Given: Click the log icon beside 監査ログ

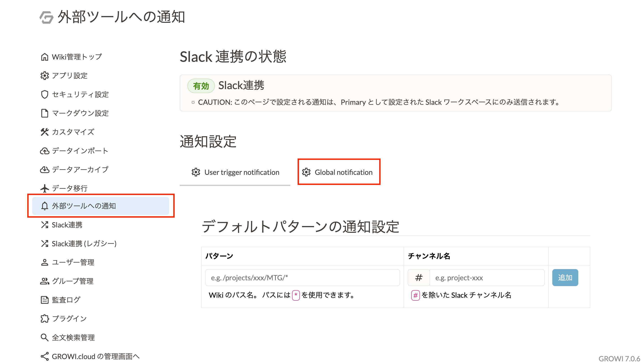Looking at the screenshot, I should pyautogui.click(x=44, y=300).
